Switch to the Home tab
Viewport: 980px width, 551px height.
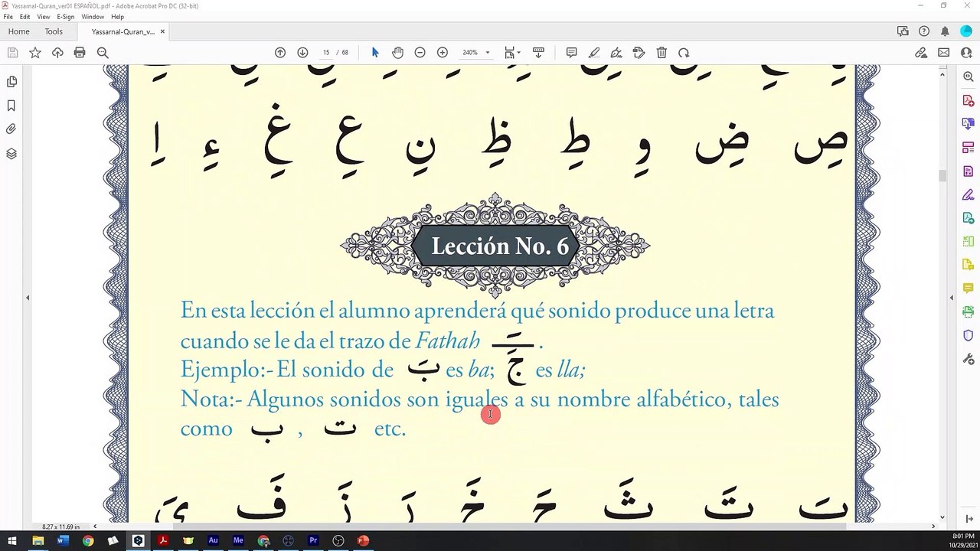pos(18,31)
